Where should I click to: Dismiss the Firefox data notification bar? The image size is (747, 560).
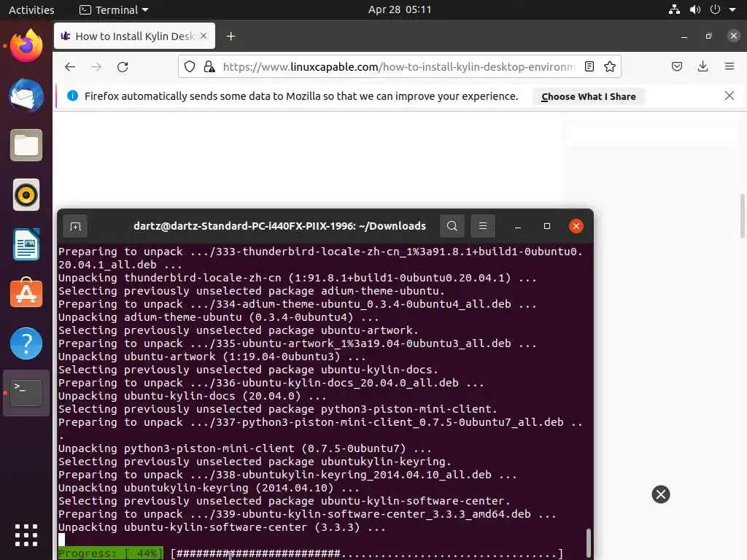[729, 96]
